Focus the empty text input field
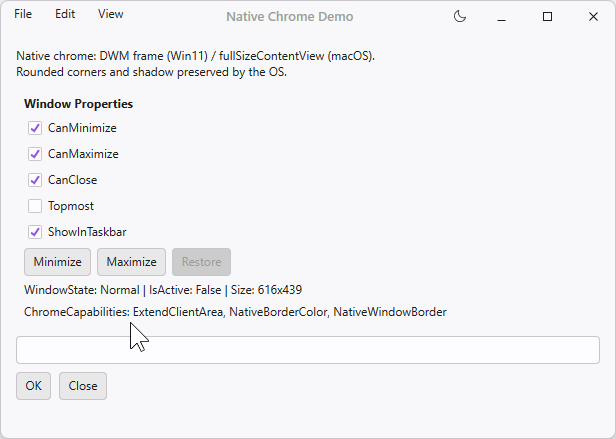 point(308,350)
